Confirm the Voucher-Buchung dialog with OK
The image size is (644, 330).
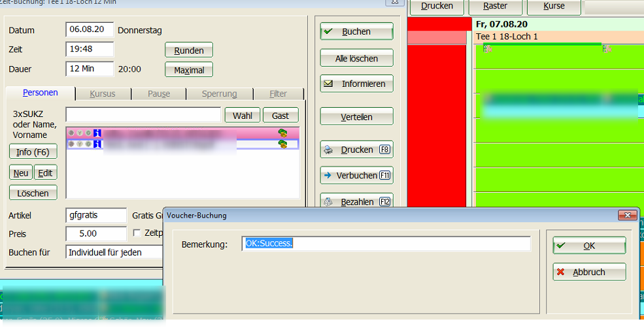(x=589, y=246)
